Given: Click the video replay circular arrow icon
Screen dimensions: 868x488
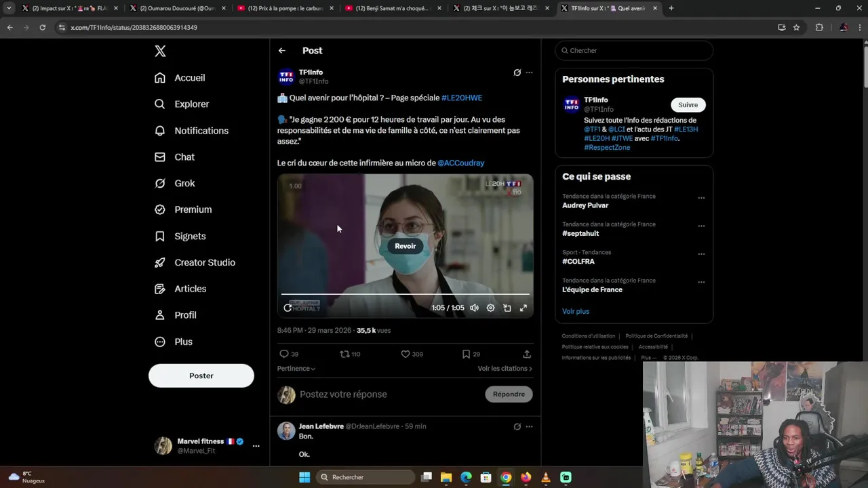Looking at the screenshot, I should 288,308.
